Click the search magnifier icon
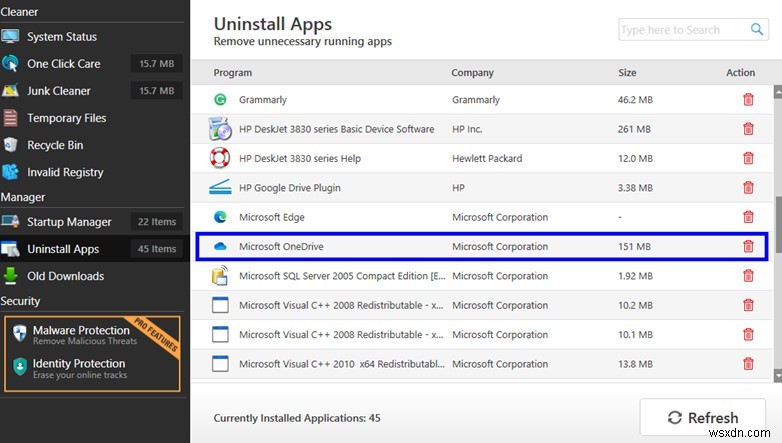This screenshot has width=782, height=443. pos(757,29)
